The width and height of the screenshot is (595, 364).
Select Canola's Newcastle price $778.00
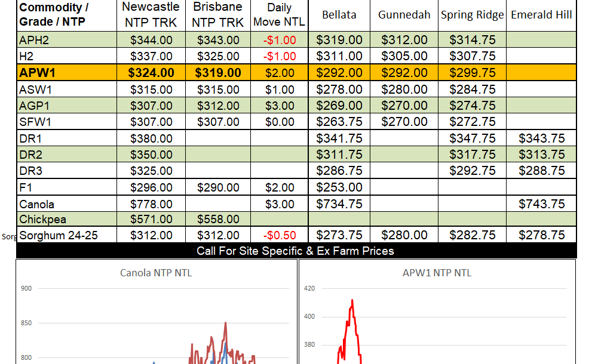click(x=152, y=203)
